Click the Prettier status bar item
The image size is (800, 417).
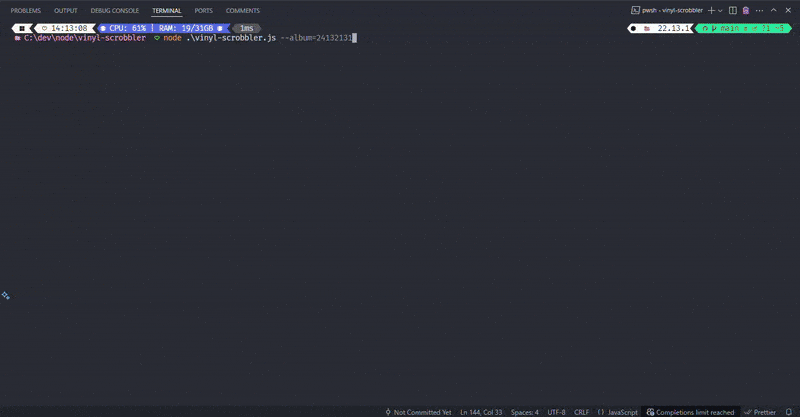pos(760,412)
